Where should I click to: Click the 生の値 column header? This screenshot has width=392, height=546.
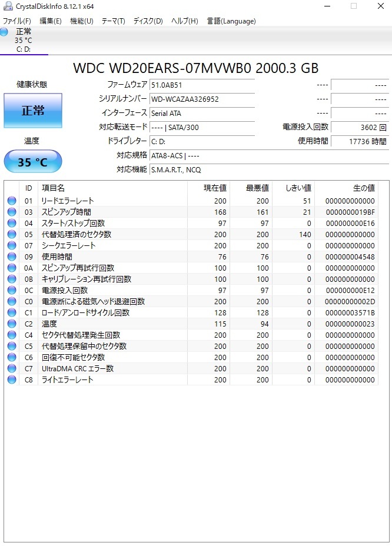[346, 188]
